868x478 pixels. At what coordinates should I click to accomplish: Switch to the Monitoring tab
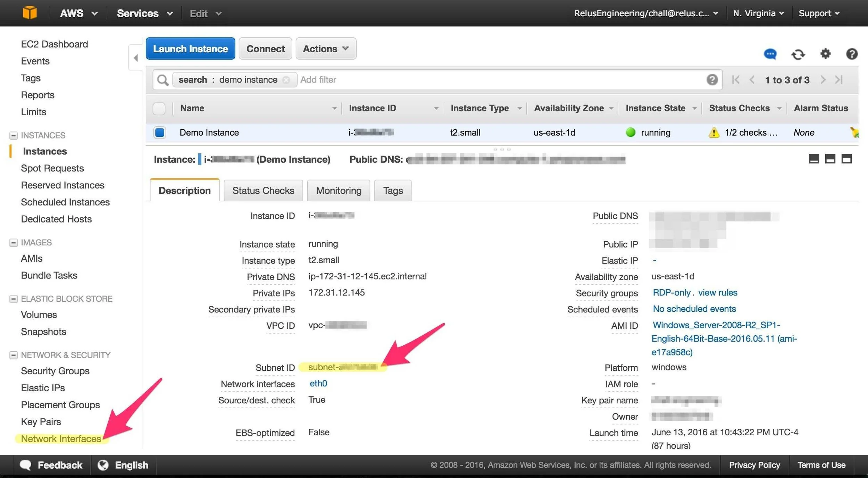[339, 190]
